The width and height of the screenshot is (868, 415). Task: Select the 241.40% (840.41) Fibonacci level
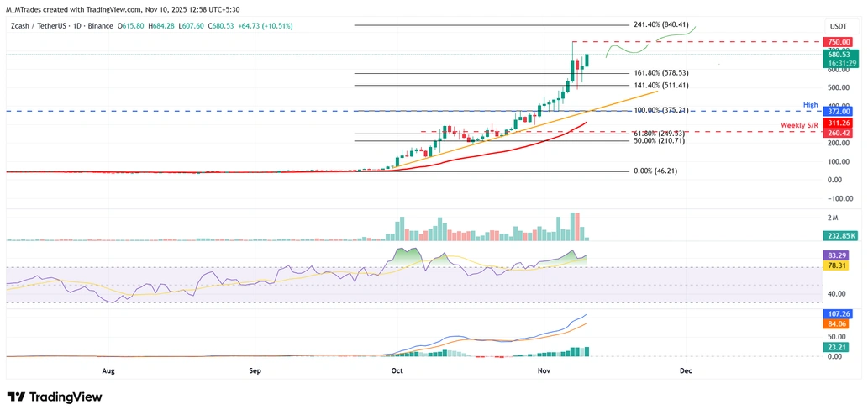click(x=661, y=25)
